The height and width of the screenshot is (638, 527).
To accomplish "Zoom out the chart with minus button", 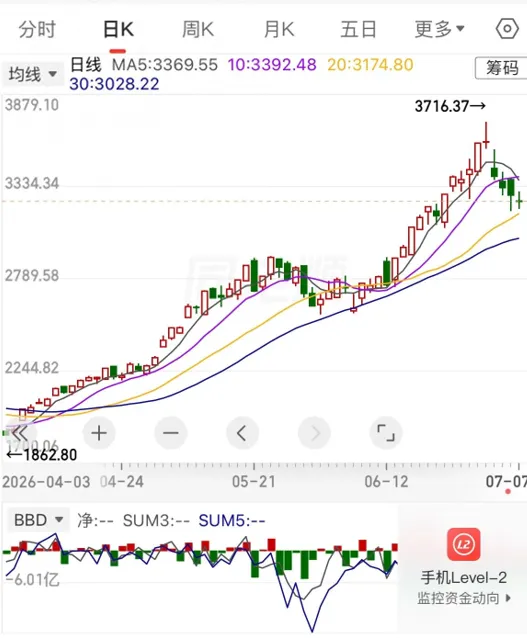I will click(171, 433).
